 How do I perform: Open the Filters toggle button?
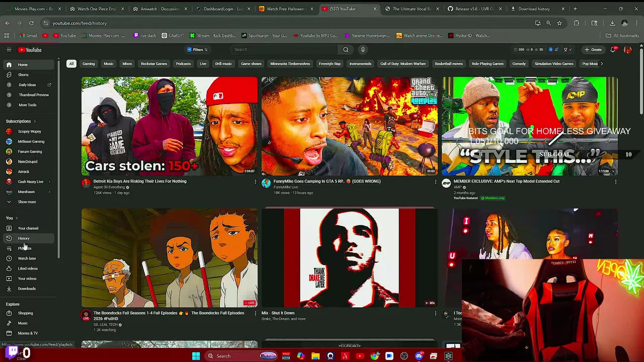(x=197, y=50)
